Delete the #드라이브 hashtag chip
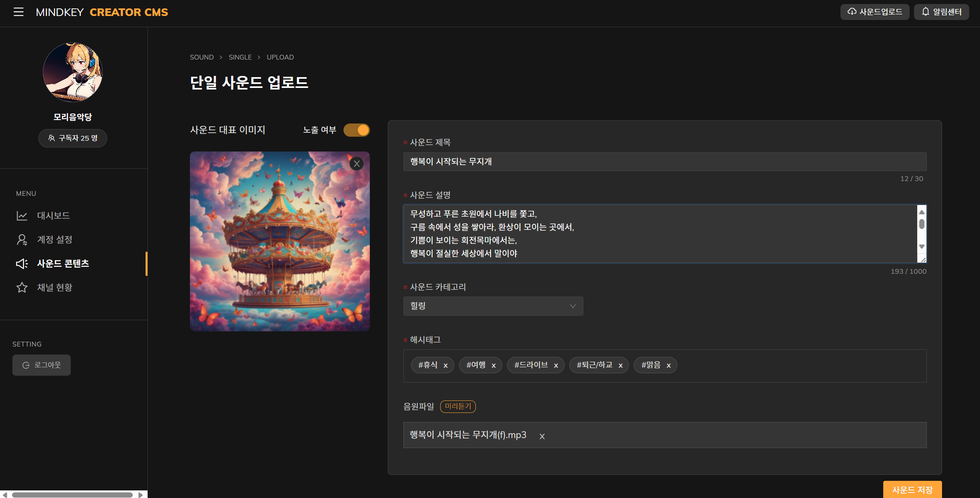This screenshot has width=980, height=498. (x=556, y=365)
